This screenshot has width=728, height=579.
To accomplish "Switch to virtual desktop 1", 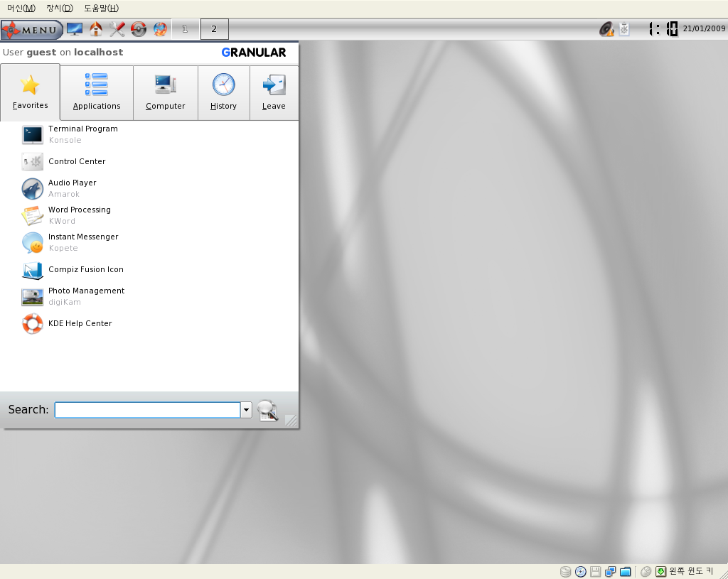I will point(186,29).
